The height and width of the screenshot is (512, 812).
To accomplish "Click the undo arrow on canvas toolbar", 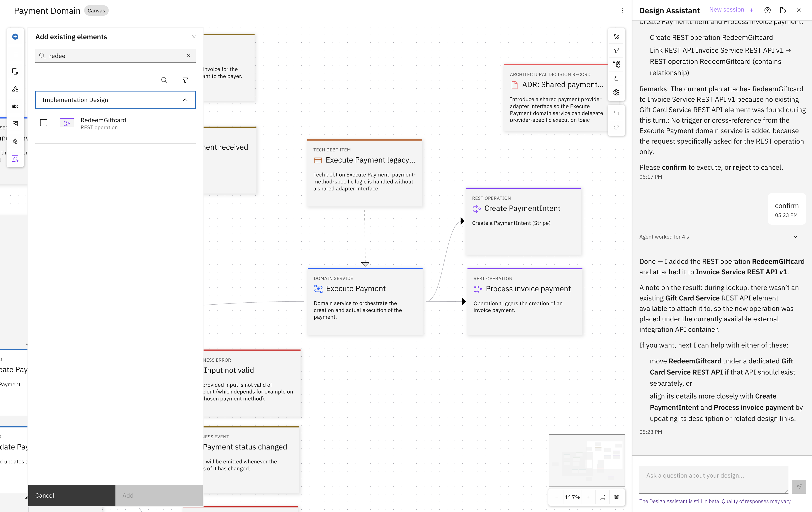I will (616, 113).
